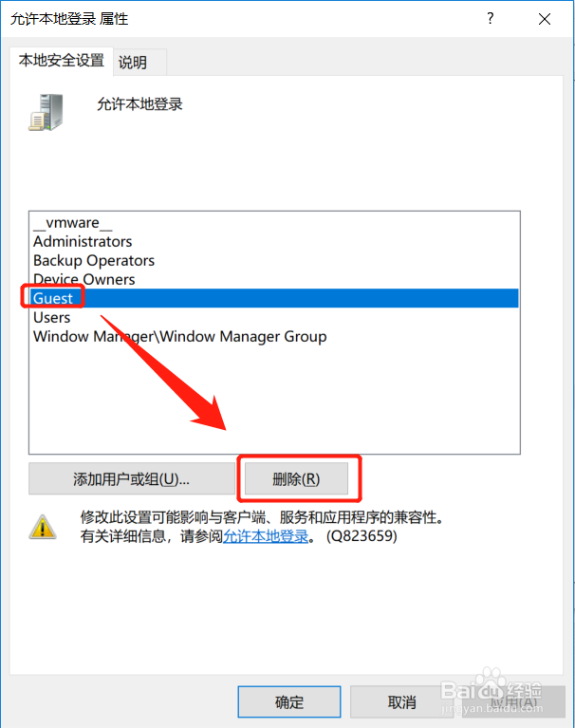Select Users in the list
The image size is (575, 728).
tap(52, 318)
